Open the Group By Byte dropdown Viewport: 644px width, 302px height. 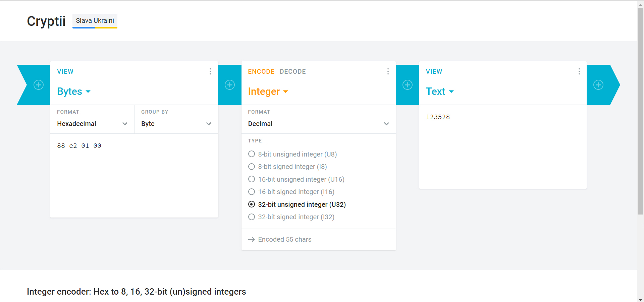tap(176, 124)
